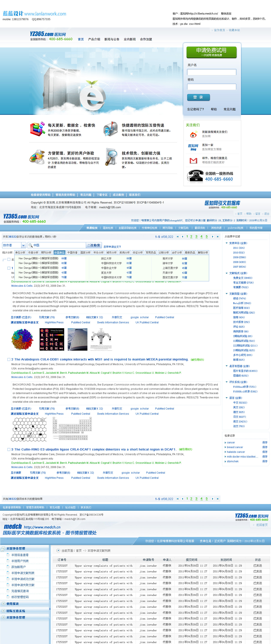
Task: Switch to the 中国作者 analysis tab
Action: coord(72,252)
